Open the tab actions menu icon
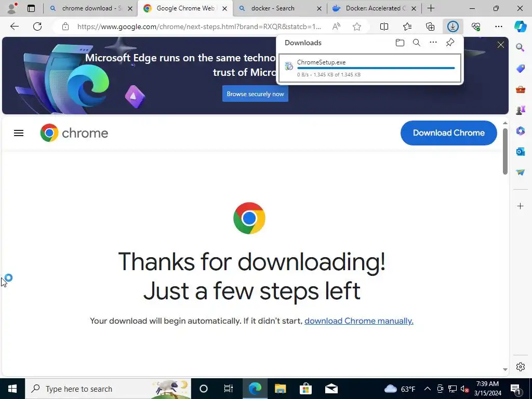The height and width of the screenshot is (399, 532). [x=31, y=8]
